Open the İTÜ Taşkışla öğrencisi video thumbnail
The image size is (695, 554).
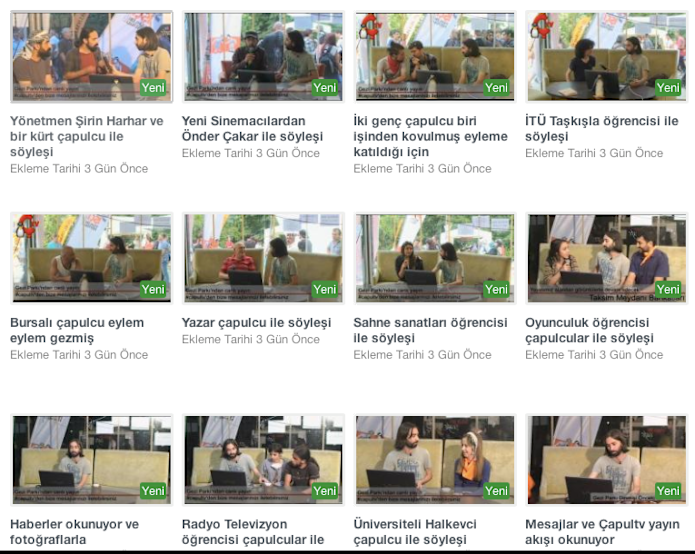pos(606,57)
